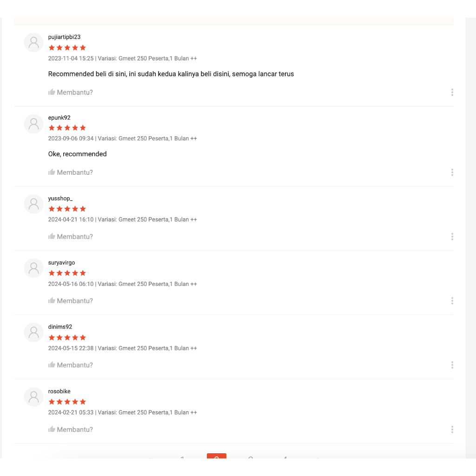Screen dimensions: 476x476
Task: Click suryavirgo's profile avatar
Action: coord(33,268)
